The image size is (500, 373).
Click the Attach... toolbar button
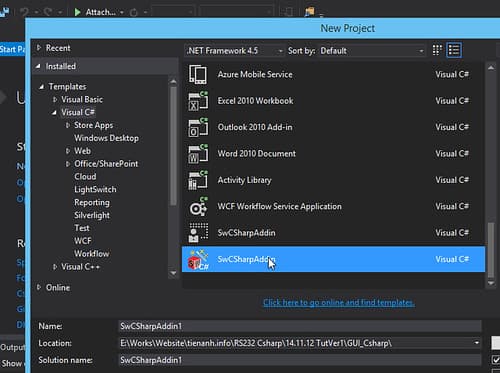point(100,12)
